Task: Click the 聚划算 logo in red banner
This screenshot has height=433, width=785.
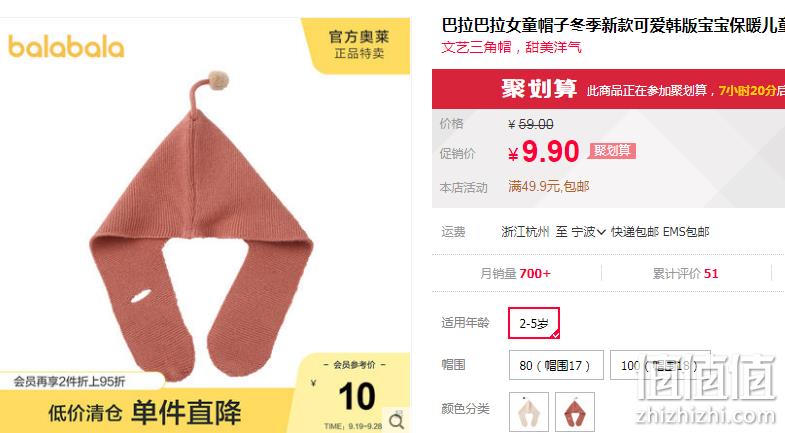Action: pos(539,89)
